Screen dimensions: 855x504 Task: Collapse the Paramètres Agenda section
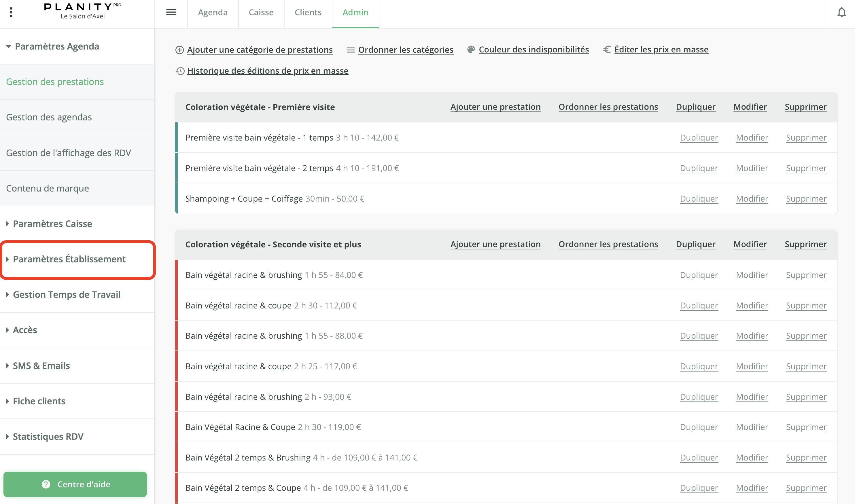tap(53, 46)
